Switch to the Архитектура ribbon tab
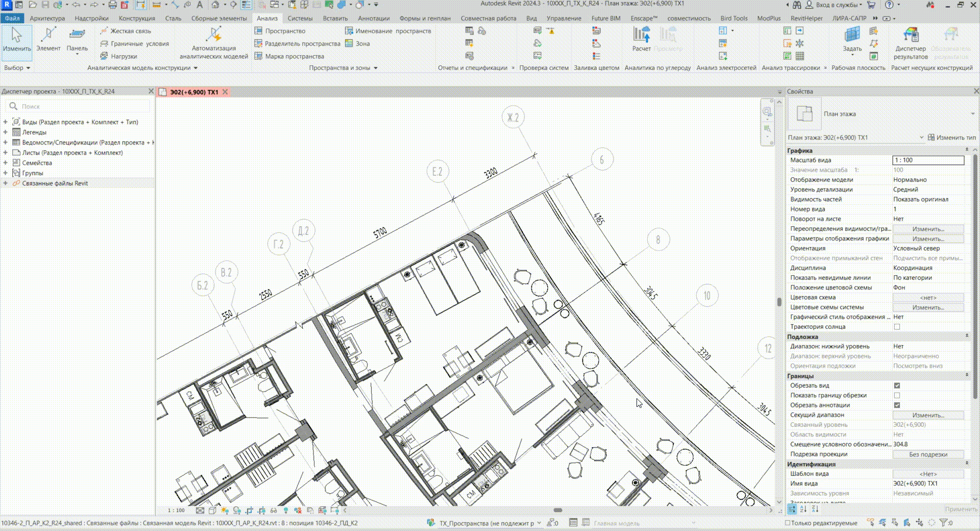The image size is (980, 531). point(47,18)
